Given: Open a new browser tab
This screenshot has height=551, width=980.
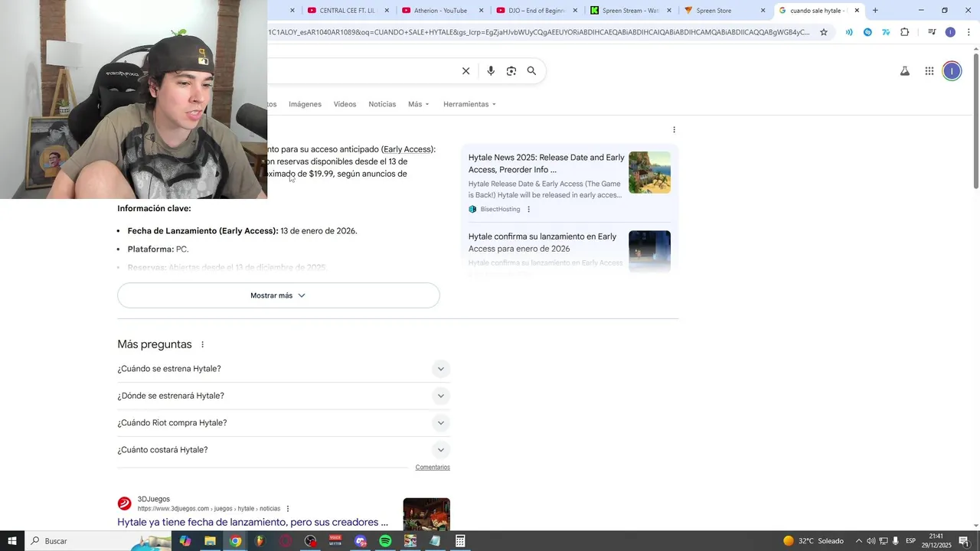Looking at the screenshot, I should (875, 11).
